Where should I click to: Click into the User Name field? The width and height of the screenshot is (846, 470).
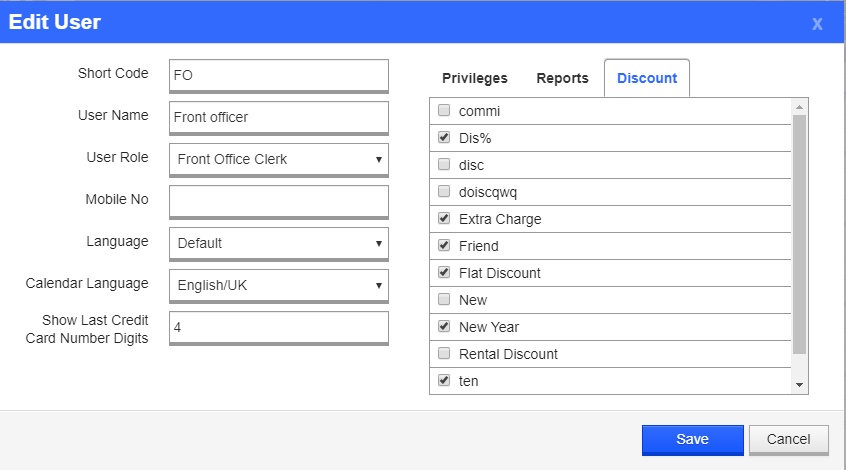(279, 118)
